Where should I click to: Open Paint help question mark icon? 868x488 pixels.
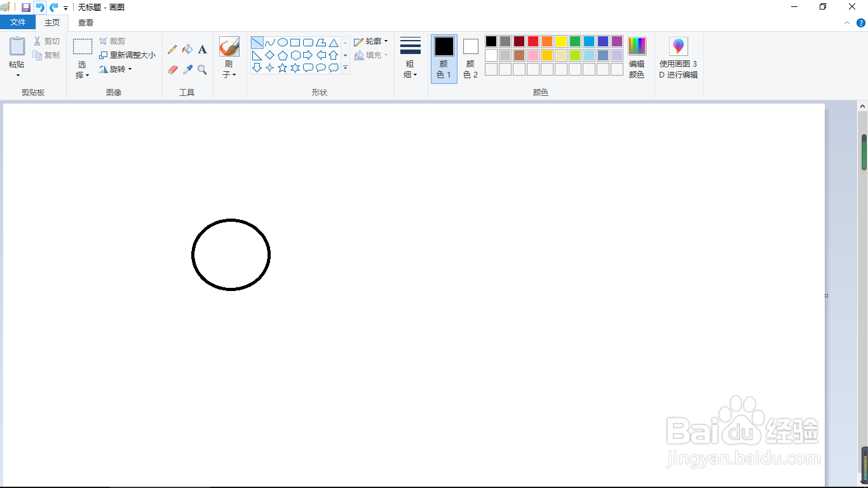(861, 23)
